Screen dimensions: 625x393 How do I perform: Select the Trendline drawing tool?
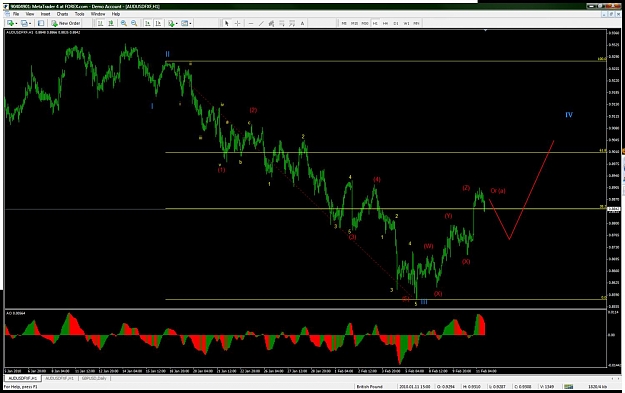point(261,24)
